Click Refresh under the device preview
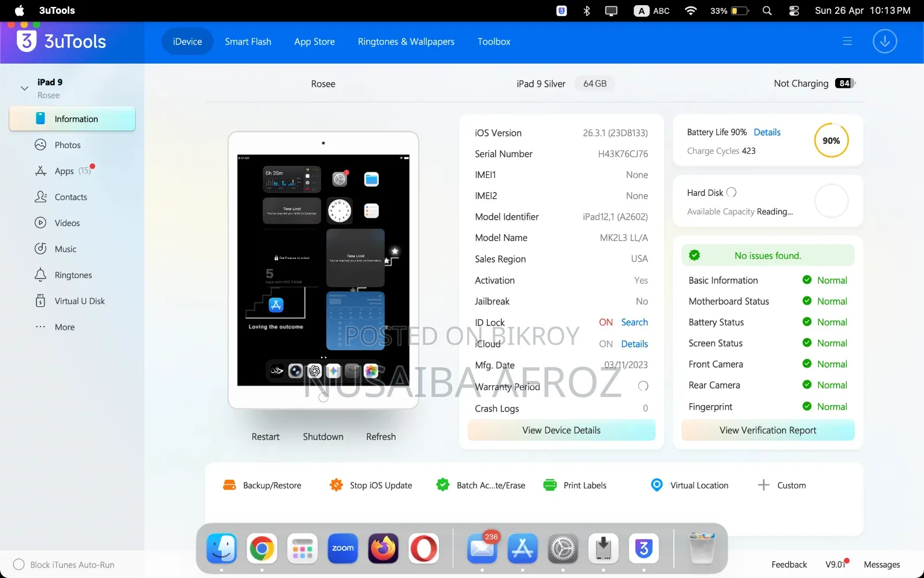Viewport: 924px width, 578px height. point(381,437)
